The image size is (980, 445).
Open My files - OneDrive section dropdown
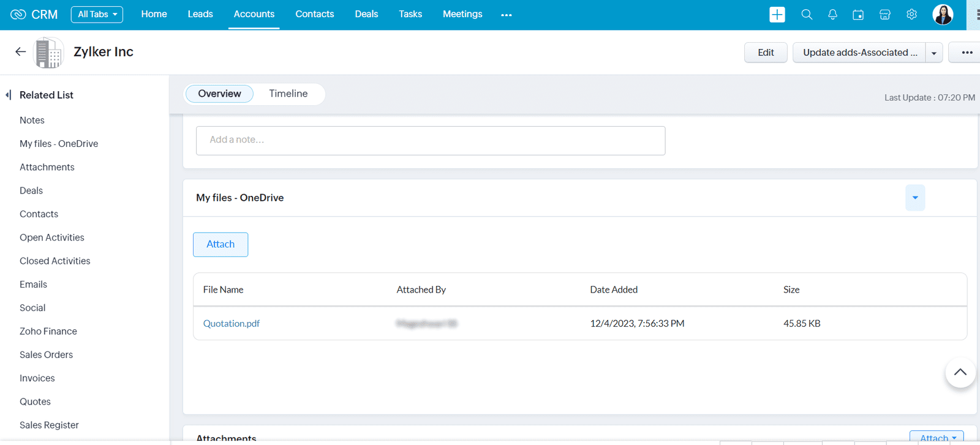coord(915,198)
